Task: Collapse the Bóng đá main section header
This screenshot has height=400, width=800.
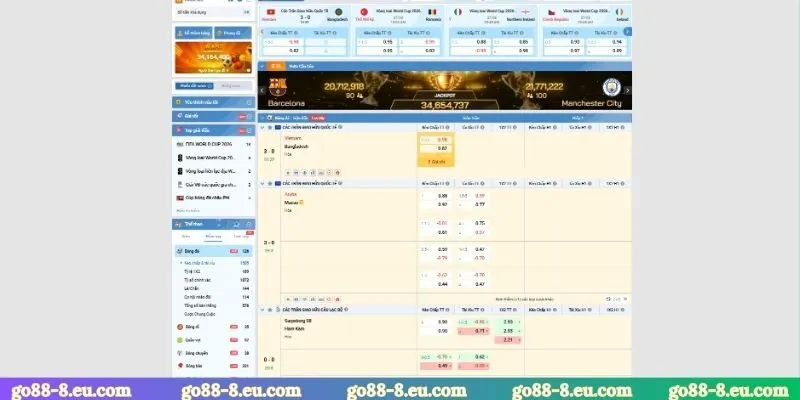Action: pyautogui.click(x=262, y=118)
